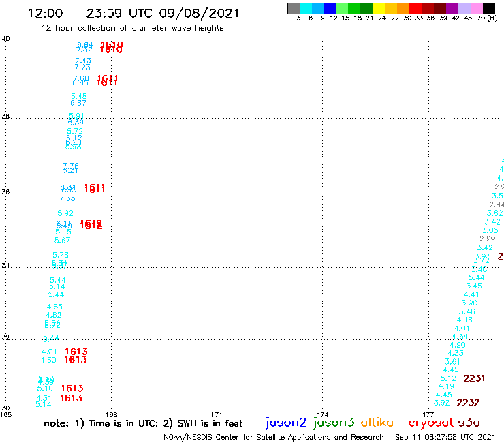Click the wave height value 5.12

coord(448,378)
